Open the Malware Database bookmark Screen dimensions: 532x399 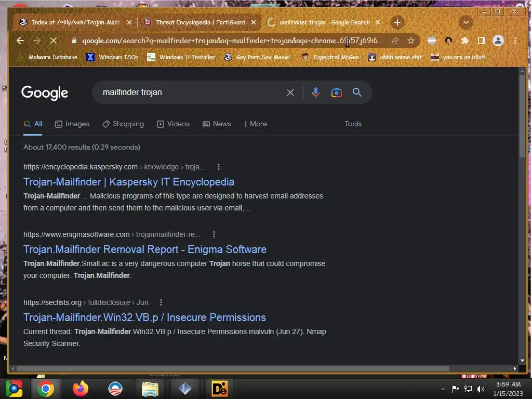click(x=48, y=57)
